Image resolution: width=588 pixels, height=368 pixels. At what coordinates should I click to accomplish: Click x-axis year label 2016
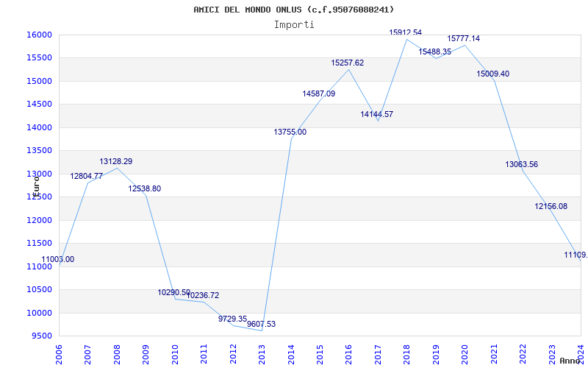pos(348,355)
